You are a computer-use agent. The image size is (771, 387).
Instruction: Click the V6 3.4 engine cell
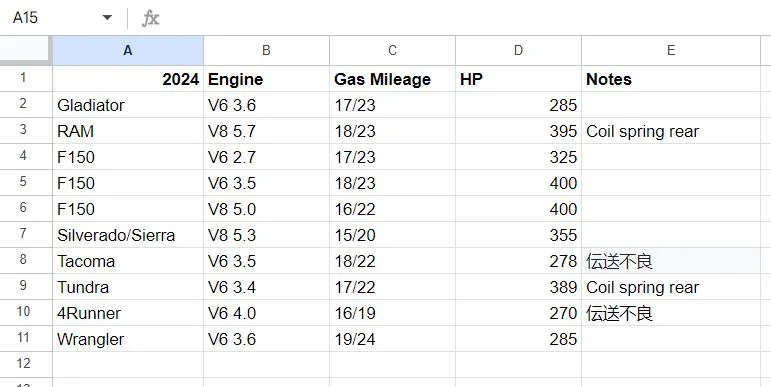tap(266, 287)
